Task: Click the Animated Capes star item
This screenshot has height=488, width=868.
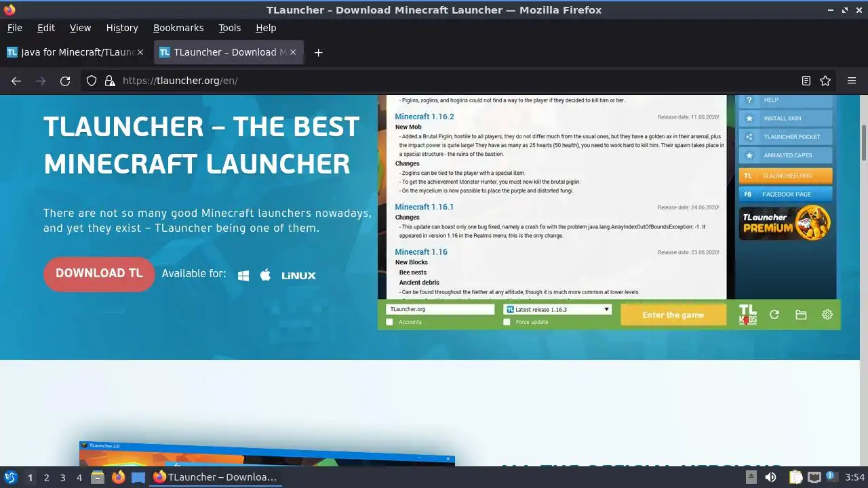Action: pos(785,155)
